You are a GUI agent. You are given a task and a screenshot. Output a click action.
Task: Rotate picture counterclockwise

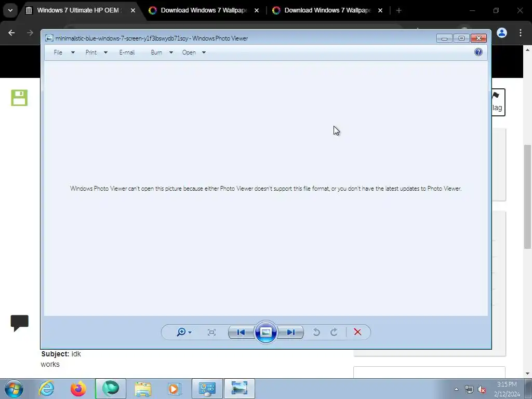[x=316, y=332]
